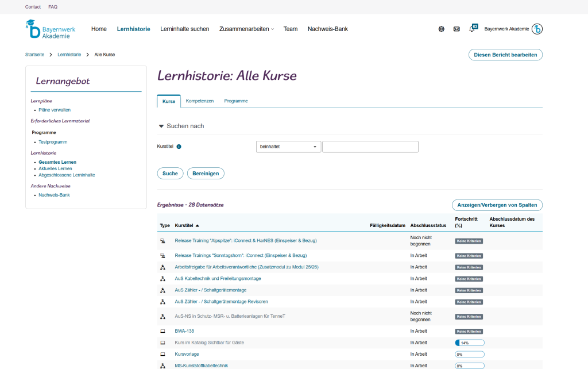Screen dimensions: 588x369
Task: Click Startseite breadcrumb link
Action: pyautogui.click(x=34, y=55)
